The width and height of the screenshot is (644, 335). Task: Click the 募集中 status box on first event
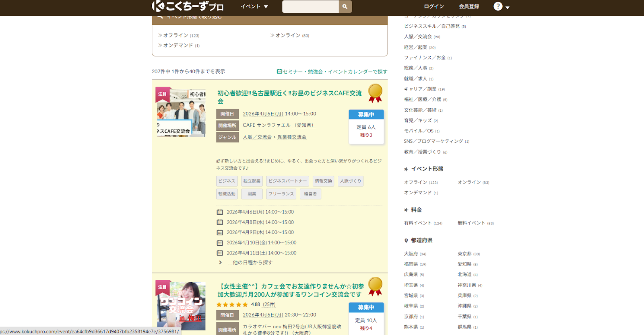(366, 115)
